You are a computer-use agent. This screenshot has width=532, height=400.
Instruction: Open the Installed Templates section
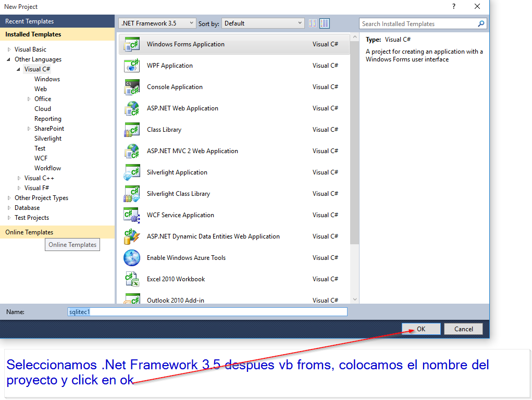click(57, 34)
